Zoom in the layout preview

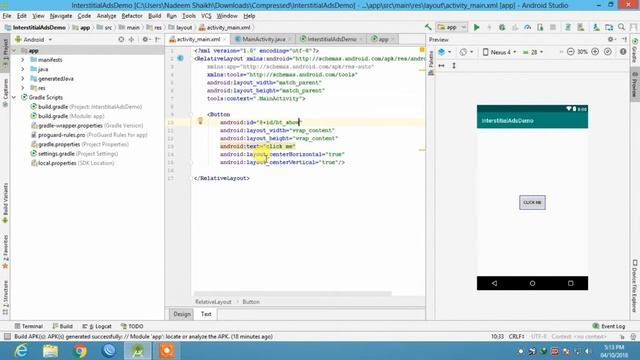point(595,52)
